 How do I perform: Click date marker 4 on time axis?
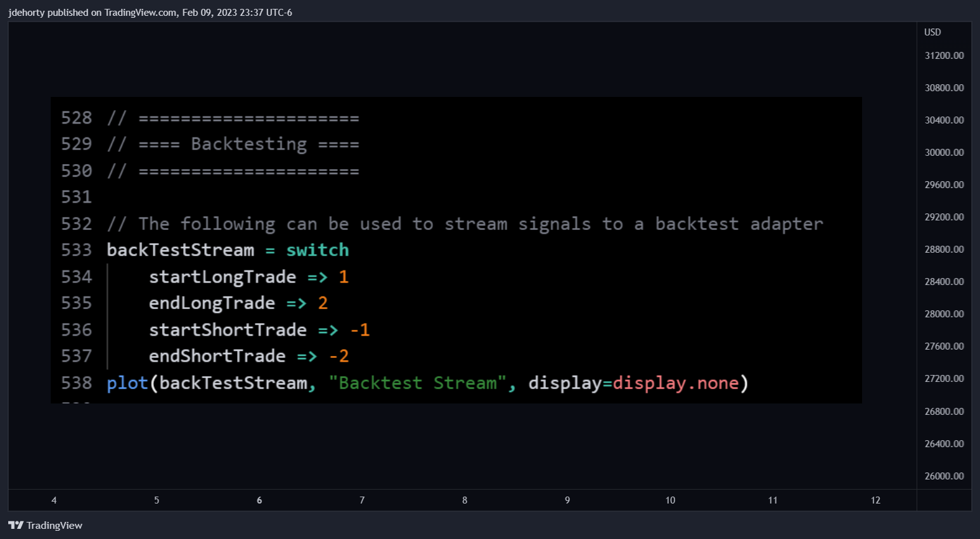[54, 500]
